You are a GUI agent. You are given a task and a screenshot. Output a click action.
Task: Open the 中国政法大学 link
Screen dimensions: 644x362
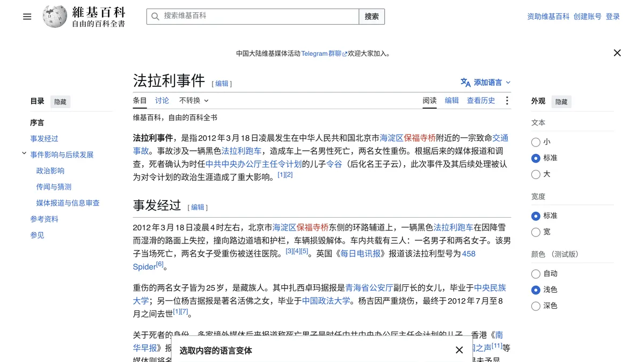(326, 300)
